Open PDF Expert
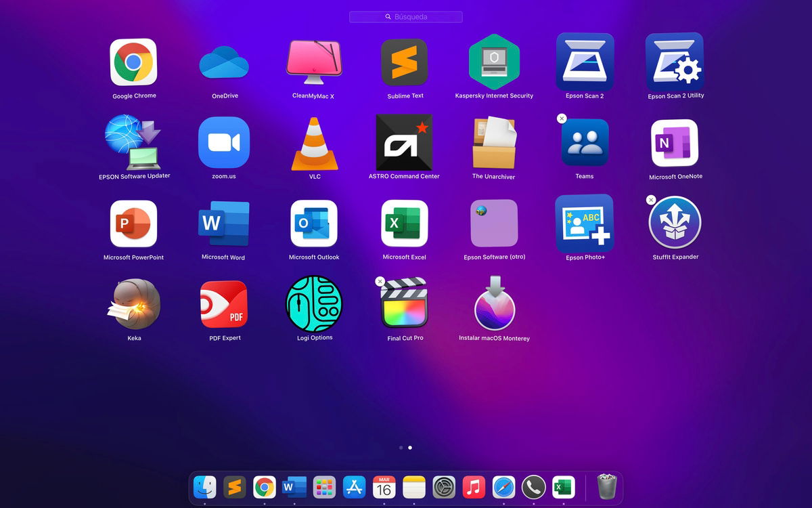This screenshot has height=508, width=812. (x=223, y=305)
